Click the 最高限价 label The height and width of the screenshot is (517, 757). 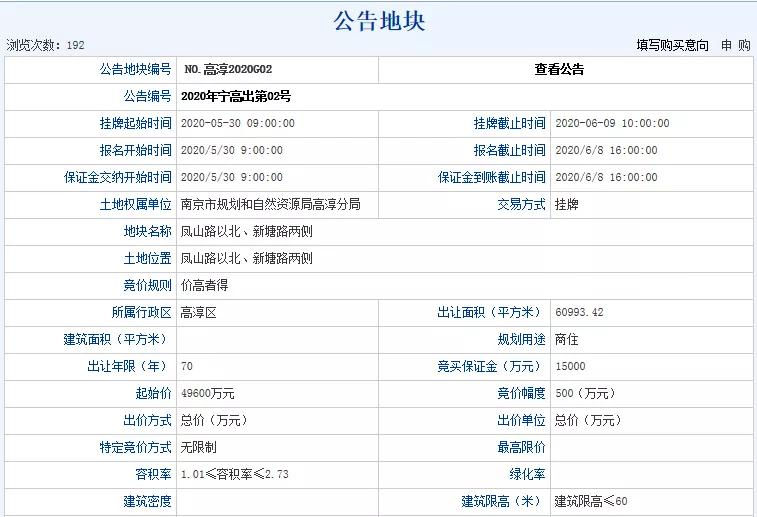[x=521, y=447]
